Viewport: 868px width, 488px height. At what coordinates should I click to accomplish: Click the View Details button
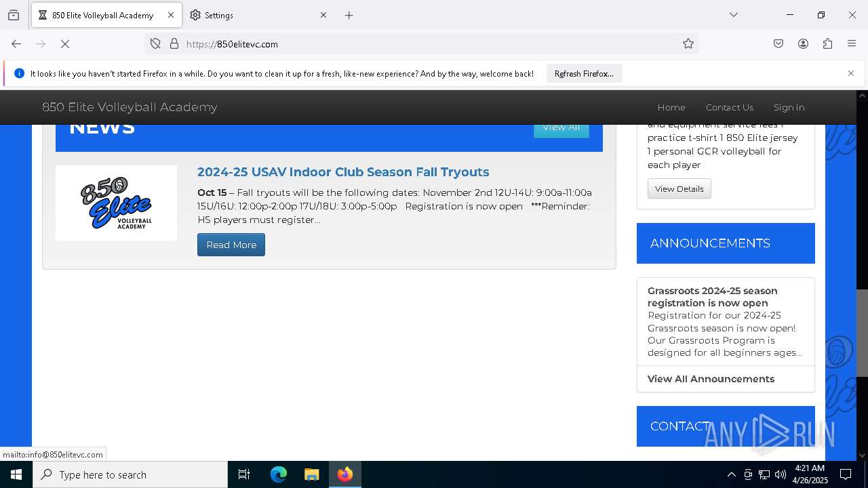pyautogui.click(x=679, y=188)
